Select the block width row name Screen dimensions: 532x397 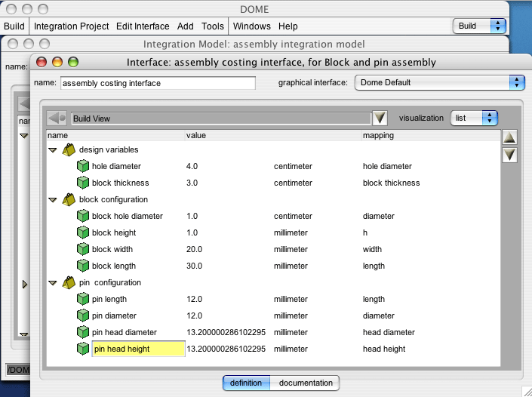112,249
